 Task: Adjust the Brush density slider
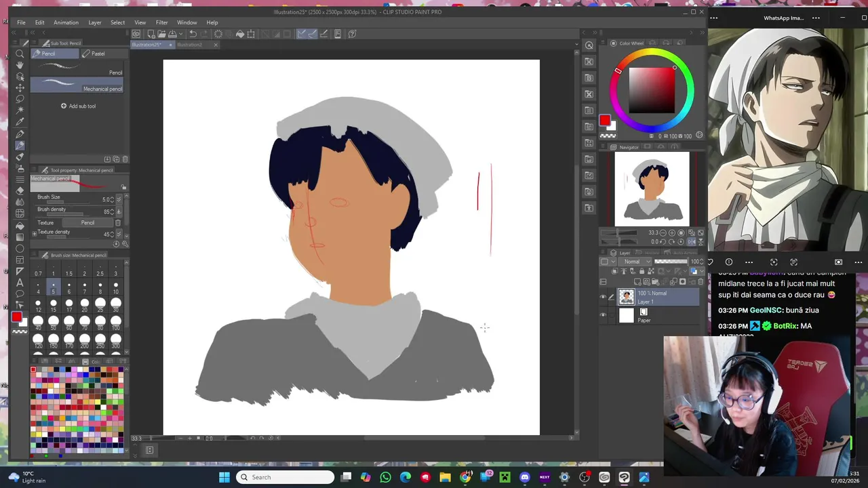coord(67,213)
